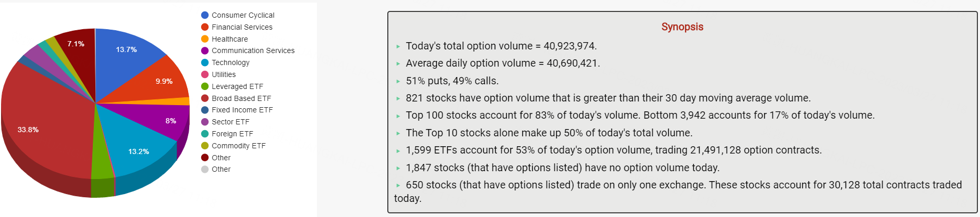
Task: Click the orange Healthcare legend dot
Action: [205, 39]
